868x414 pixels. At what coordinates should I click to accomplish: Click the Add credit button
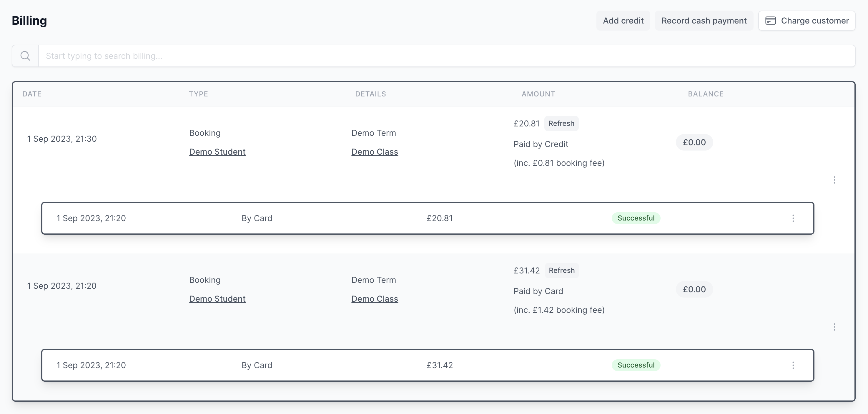pos(623,21)
